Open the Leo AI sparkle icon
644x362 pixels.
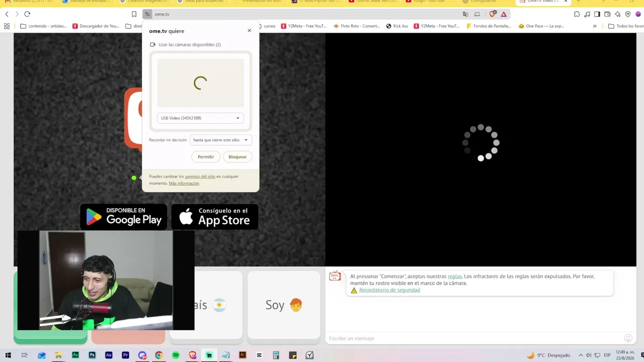618,14
